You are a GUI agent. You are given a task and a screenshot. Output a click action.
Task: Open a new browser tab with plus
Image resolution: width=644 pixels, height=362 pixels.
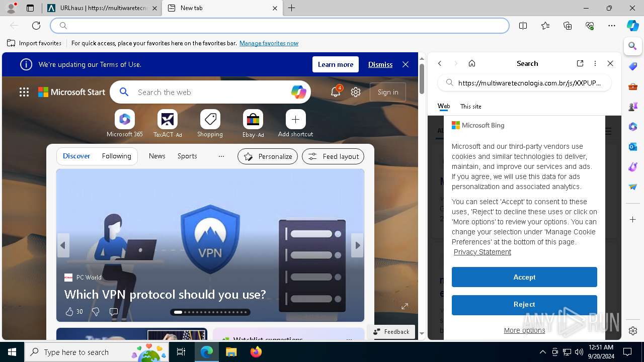pos(292,8)
